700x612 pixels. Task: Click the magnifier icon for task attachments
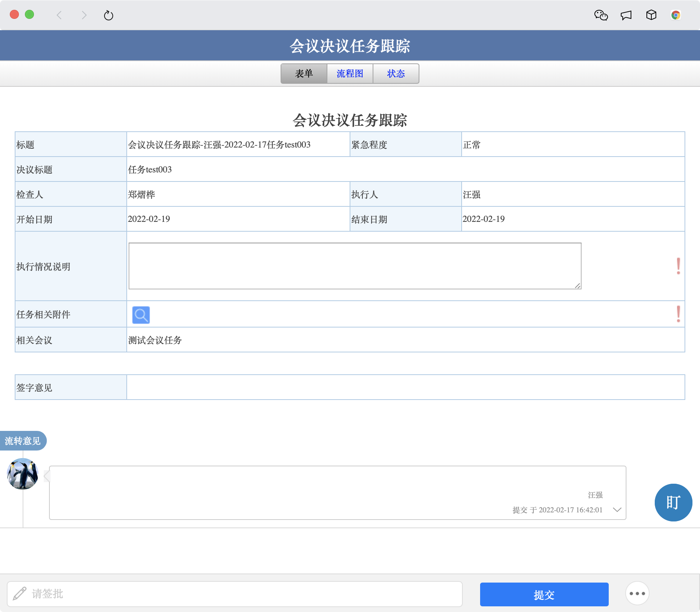141,315
